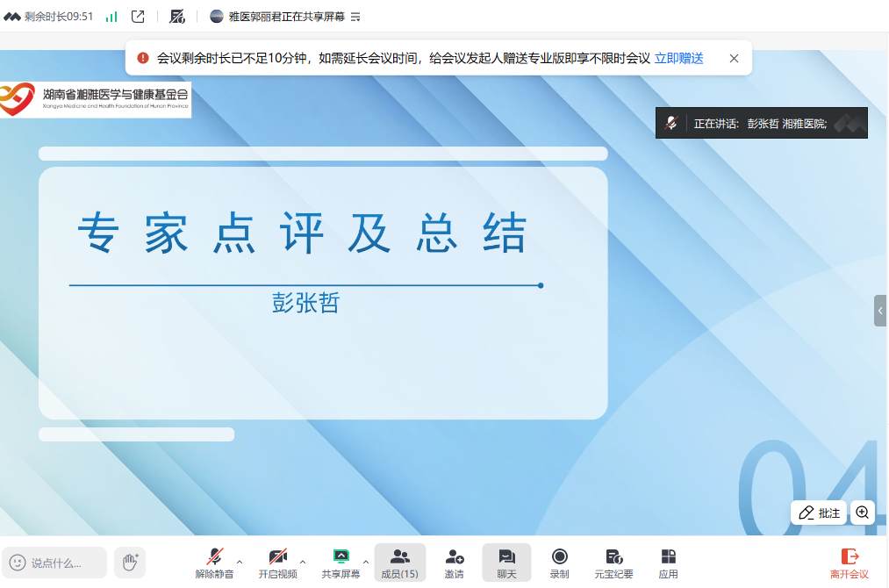Click the emoji smiley icon

(18, 563)
